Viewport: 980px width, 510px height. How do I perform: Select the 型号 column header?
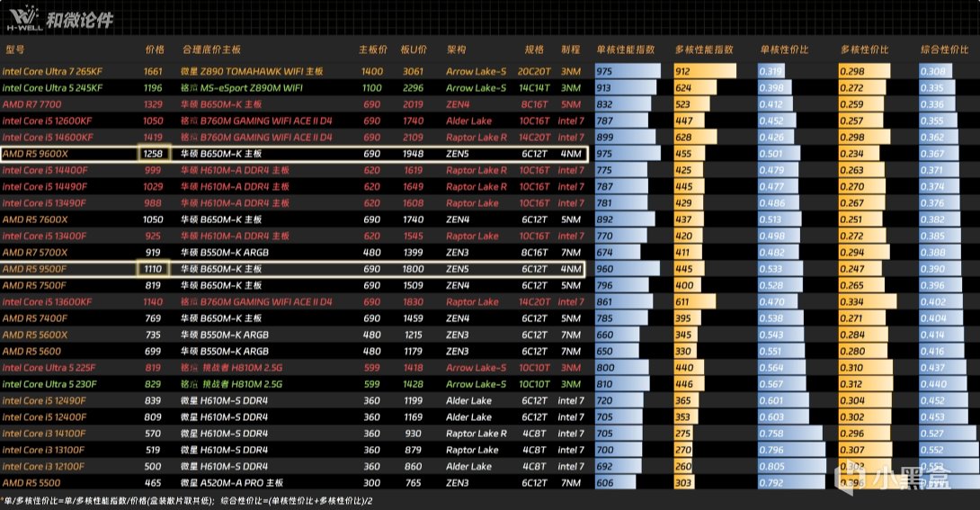(14, 49)
